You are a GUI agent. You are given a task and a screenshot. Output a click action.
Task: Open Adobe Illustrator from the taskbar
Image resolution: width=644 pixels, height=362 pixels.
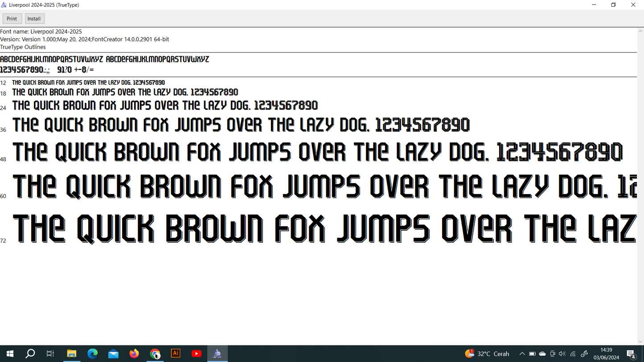click(x=175, y=354)
